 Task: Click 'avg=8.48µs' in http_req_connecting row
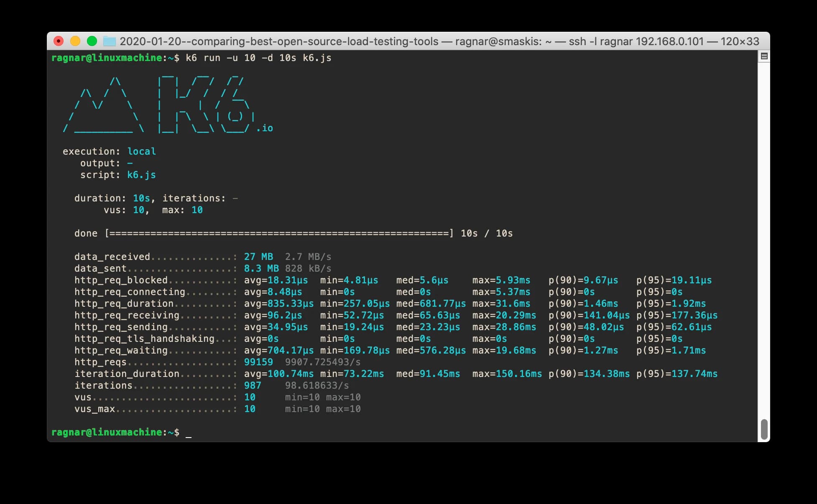point(273,292)
